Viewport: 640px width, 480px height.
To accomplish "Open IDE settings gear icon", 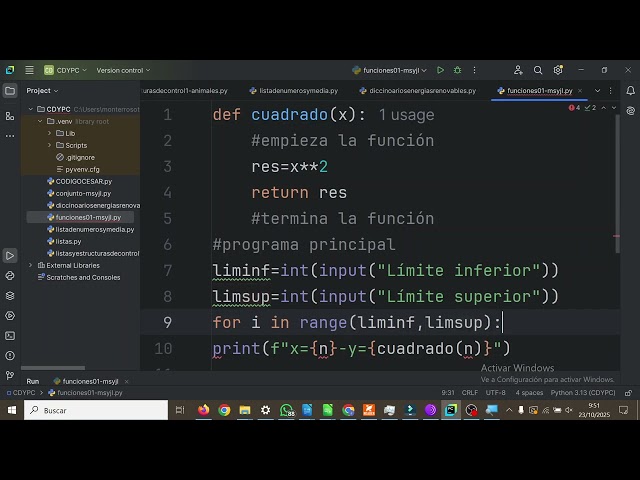I will (x=558, y=70).
